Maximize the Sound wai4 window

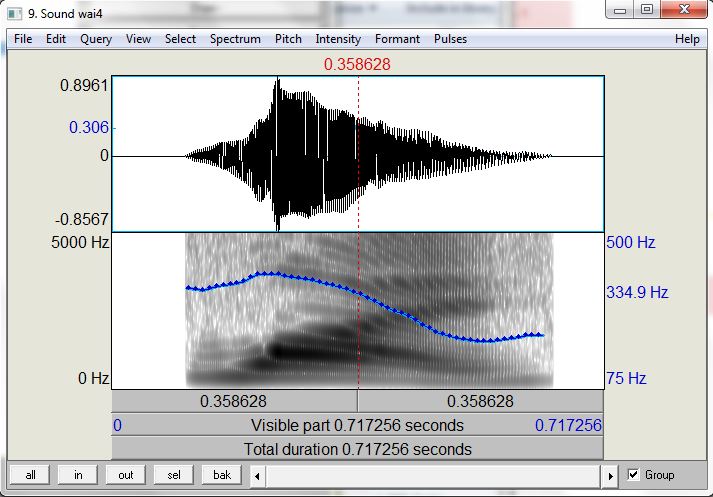point(647,10)
